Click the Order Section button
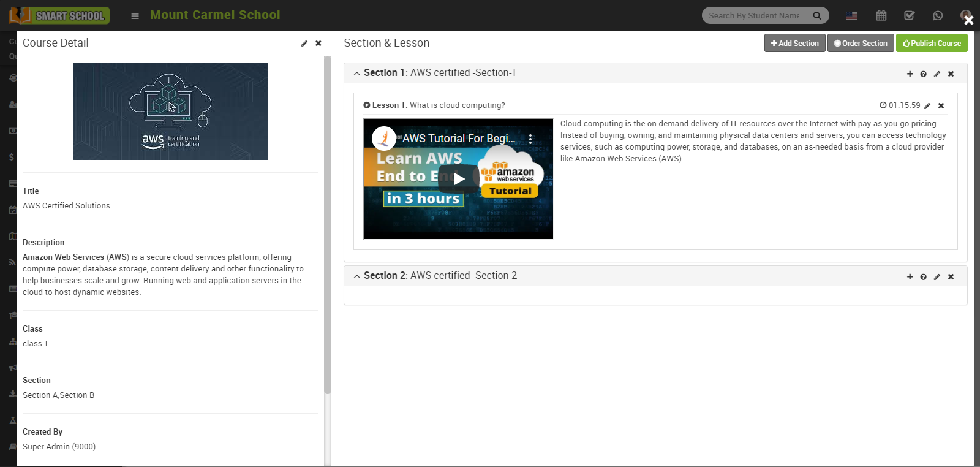980x467 pixels. tap(860, 43)
